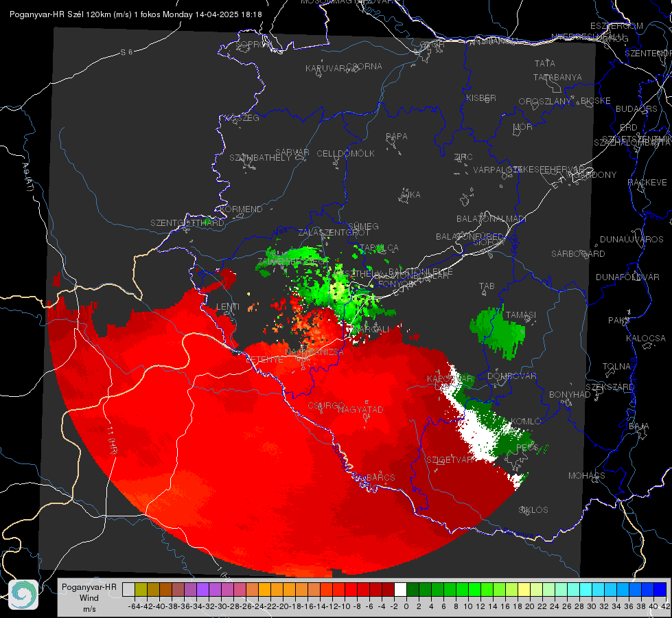Viewport: 672px width, 618px height.
Task: Click the yellow legend swatch between 18 and 20
Action: point(524,589)
